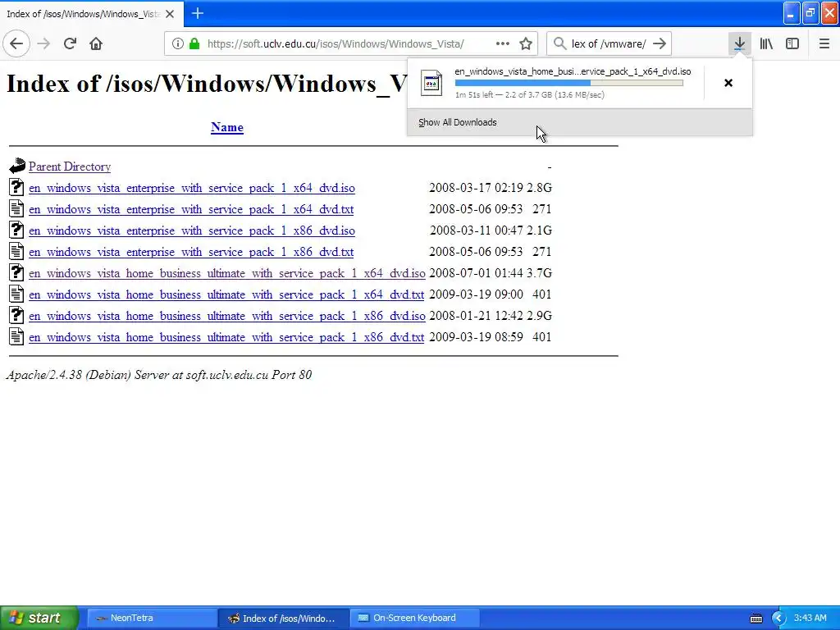This screenshot has height=630, width=840.
Task: Open the Firefox home page
Action: [96, 43]
